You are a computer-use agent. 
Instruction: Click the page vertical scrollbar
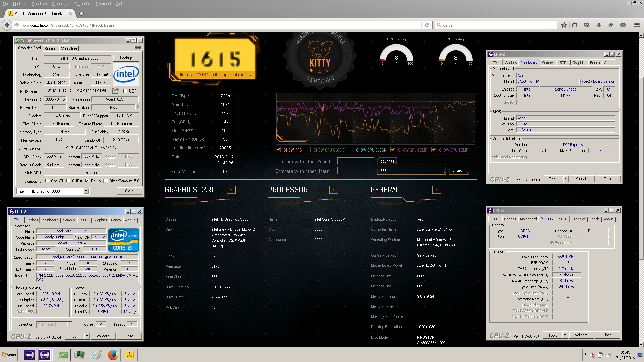click(x=641, y=168)
